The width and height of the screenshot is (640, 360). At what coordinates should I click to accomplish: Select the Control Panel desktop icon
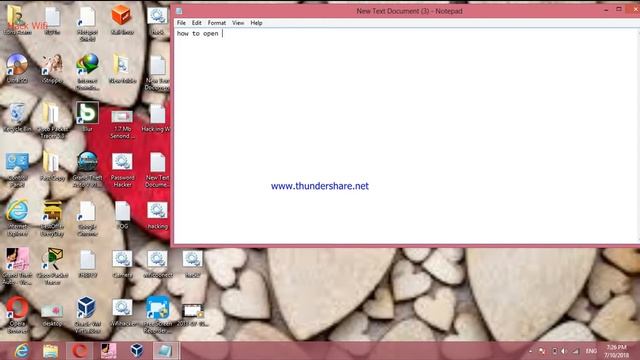pyautogui.click(x=17, y=170)
